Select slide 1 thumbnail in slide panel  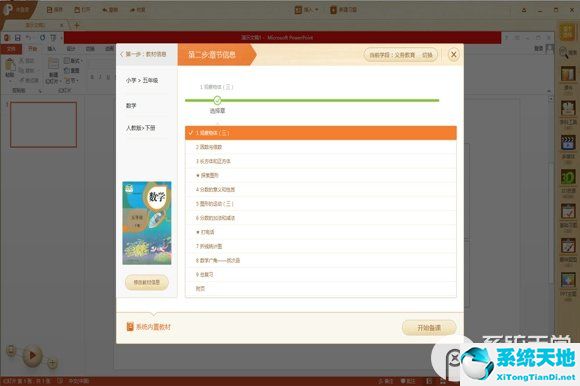(x=44, y=125)
